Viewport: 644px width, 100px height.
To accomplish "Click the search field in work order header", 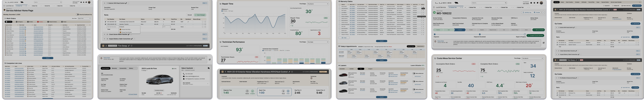I will pyautogui.click(x=489, y=3).
